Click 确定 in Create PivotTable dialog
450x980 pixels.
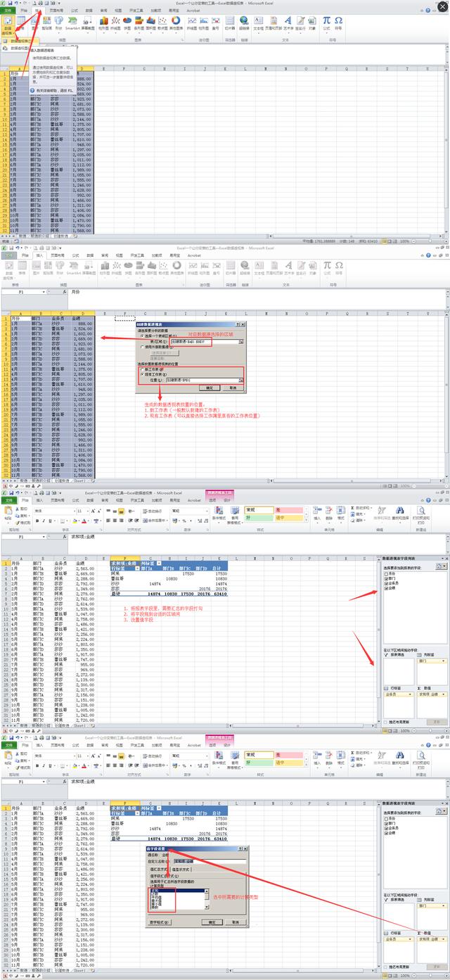tap(209, 388)
